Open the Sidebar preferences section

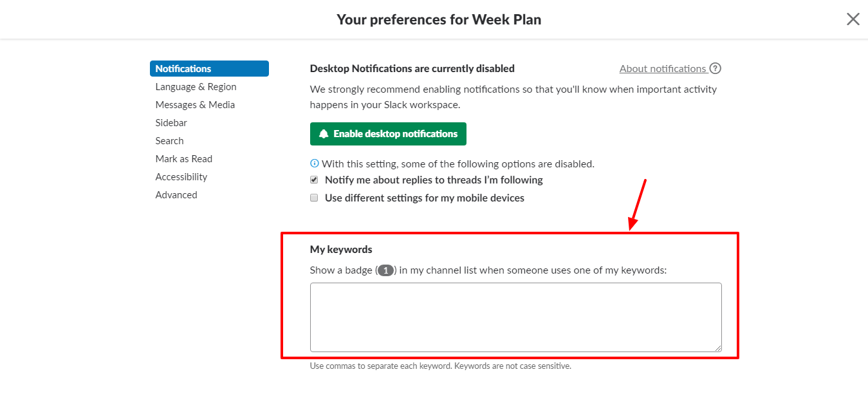click(171, 122)
